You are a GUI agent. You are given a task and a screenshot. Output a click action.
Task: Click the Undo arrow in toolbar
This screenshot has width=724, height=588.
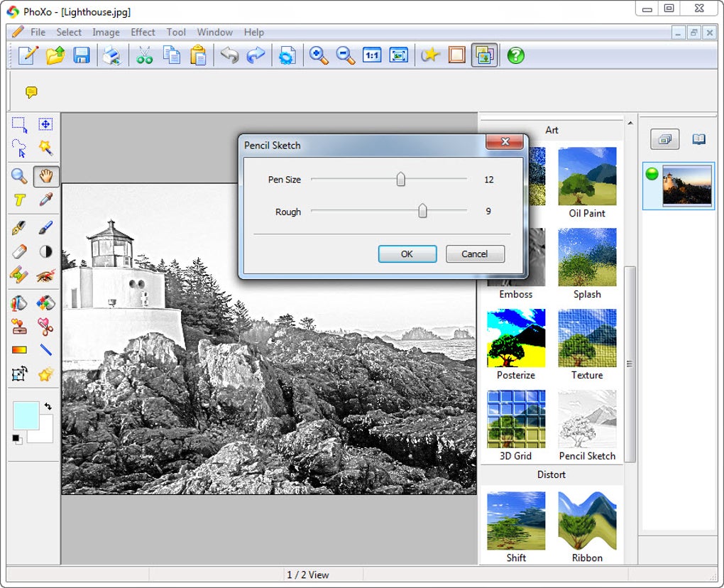(229, 55)
